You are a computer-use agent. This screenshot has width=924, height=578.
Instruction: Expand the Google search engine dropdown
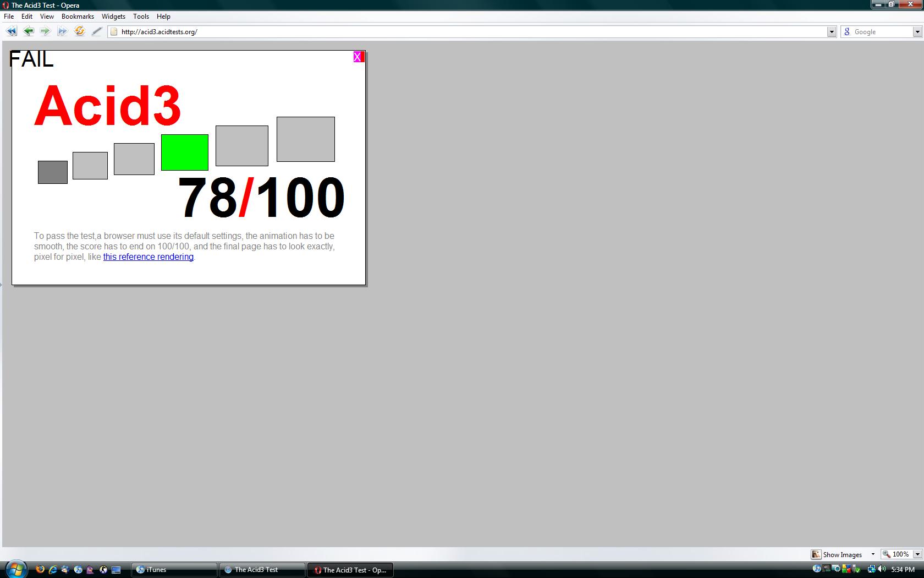917,32
